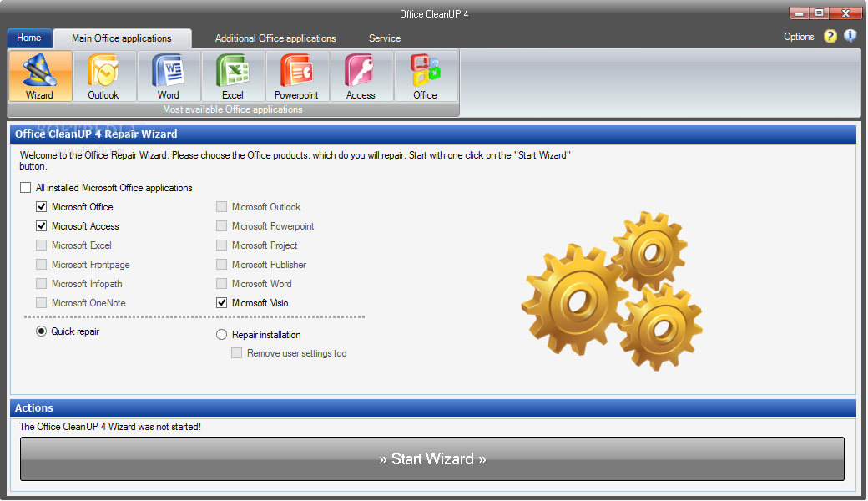Toggle the Microsoft Publisher checkbox
The width and height of the screenshot is (868, 501).
pos(221,265)
